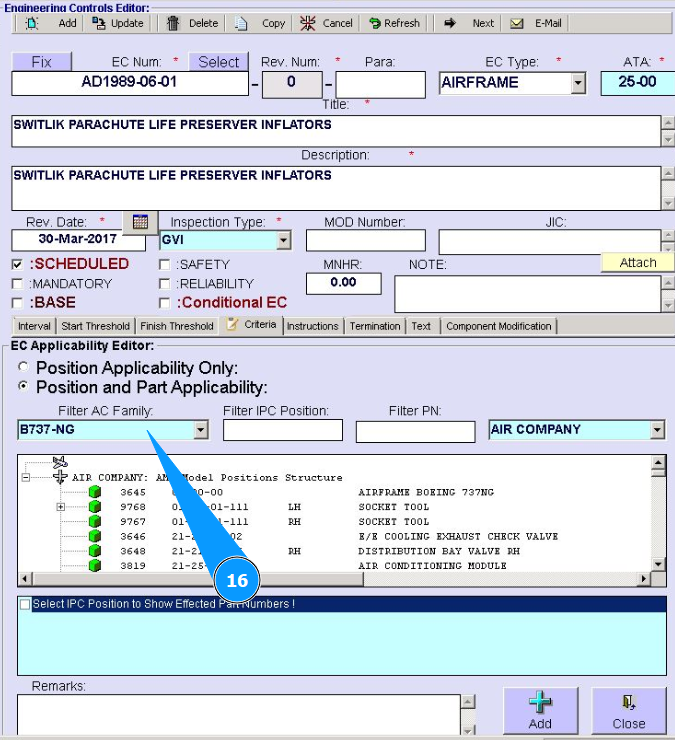
Task: Click green cube icon for position 3645
Action: (x=95, y=492)
